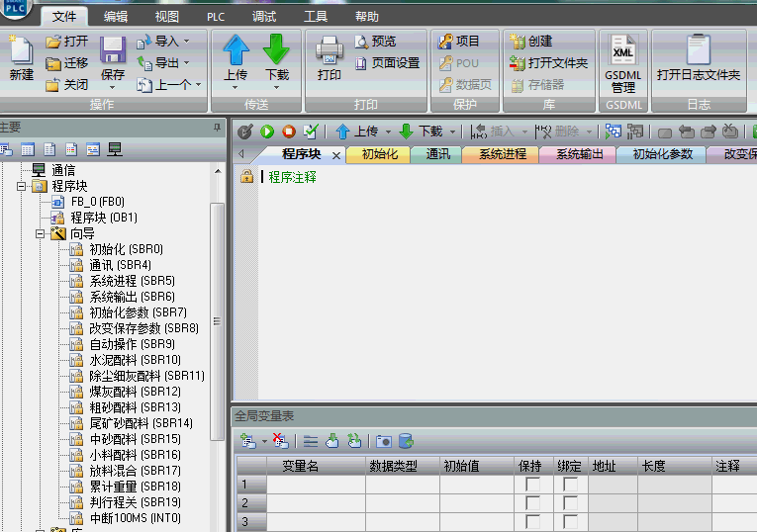Collapse the 程序块 folder in project tree
757x532 pixels.
[x=21, y=186]
